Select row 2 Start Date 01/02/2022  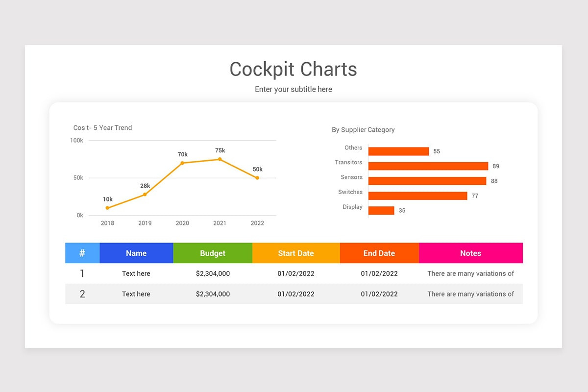pyautogui.click(x=296, y=294)
